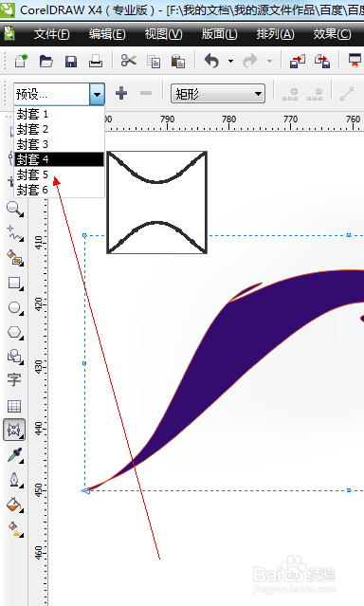Click the Paste clipboard icon
364x606 pixels.
coord(178,61)
